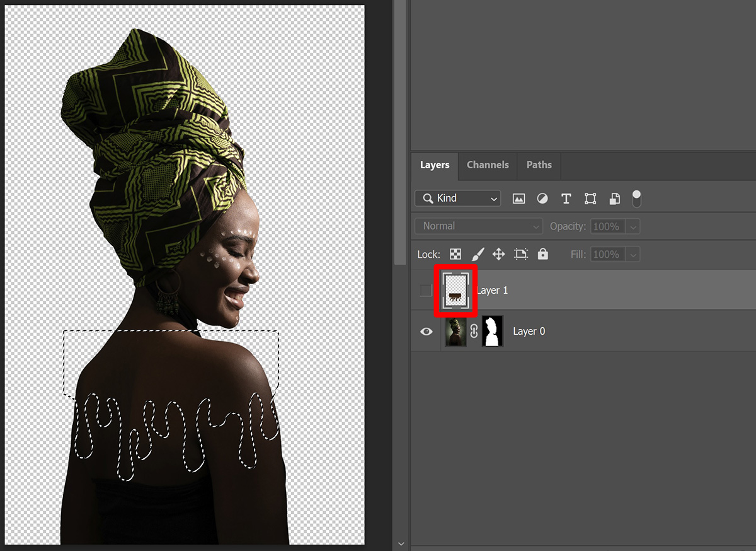Click the Lock all padlock icon
This screenshot has width=756, height=551.
[x=542, y=253]
